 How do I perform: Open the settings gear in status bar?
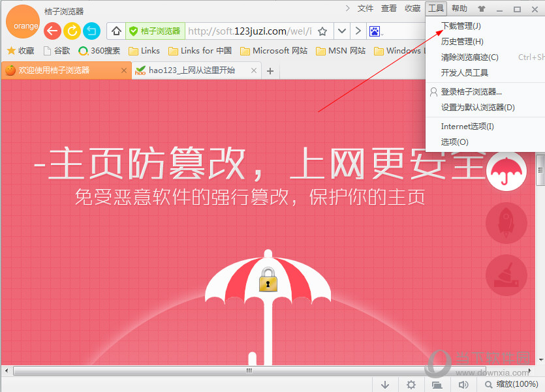(x=411, y=384)
